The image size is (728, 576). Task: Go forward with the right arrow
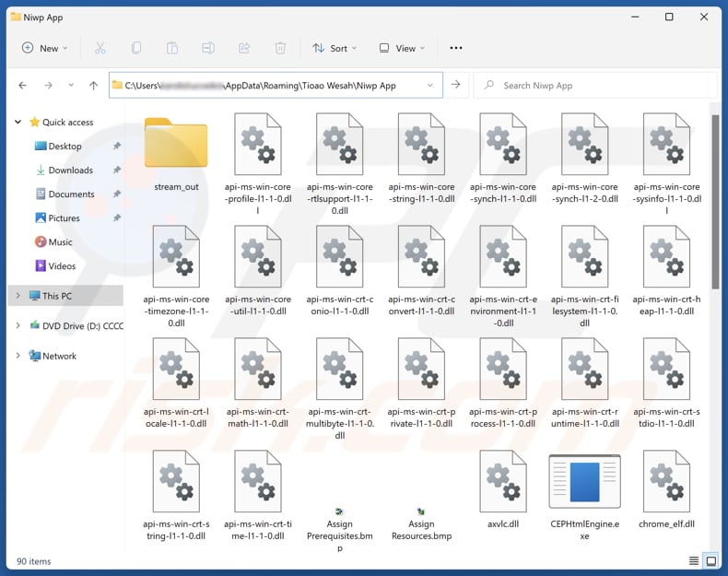click(x=48, y=86)
